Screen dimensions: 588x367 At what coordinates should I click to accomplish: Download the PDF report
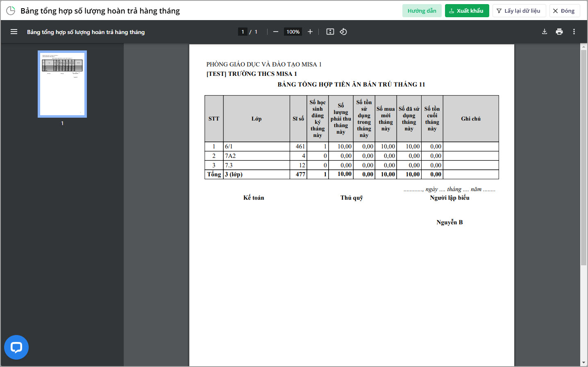pyautogui.click(x=545, y=32)
